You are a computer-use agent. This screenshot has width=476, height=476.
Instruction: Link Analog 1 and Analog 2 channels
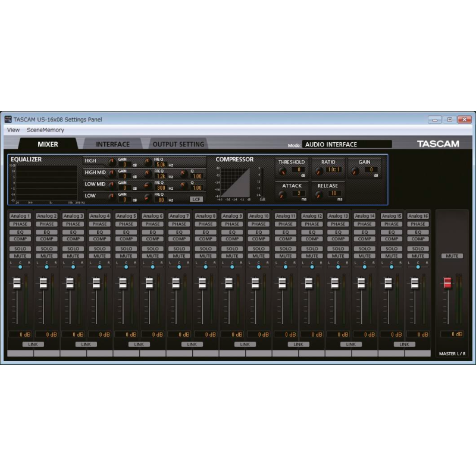[x=33, y=345]
